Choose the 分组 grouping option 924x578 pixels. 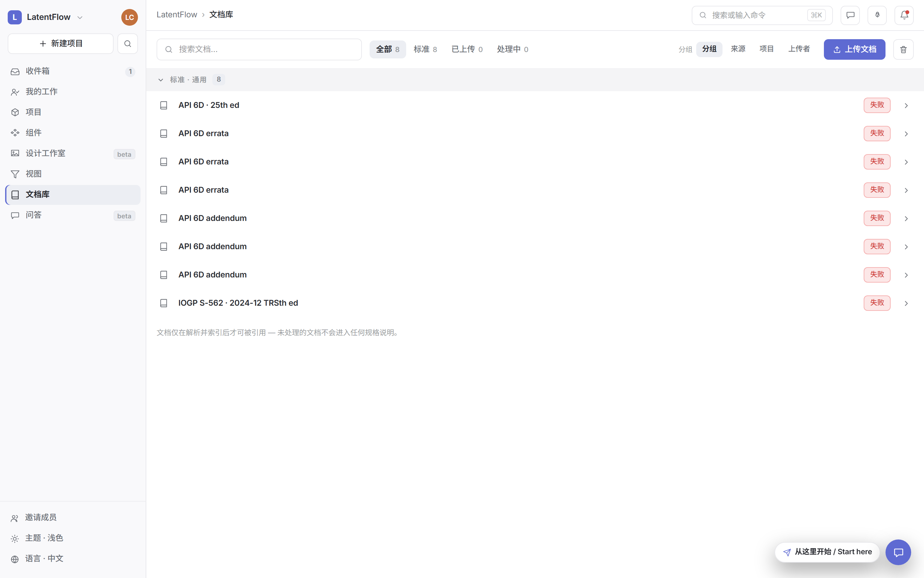(x=709, y=49)
